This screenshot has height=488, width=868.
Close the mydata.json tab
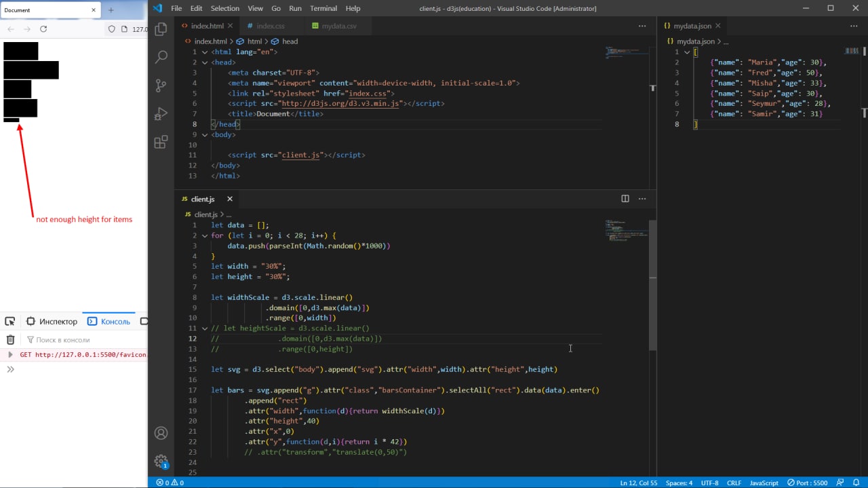coord(718,26)
